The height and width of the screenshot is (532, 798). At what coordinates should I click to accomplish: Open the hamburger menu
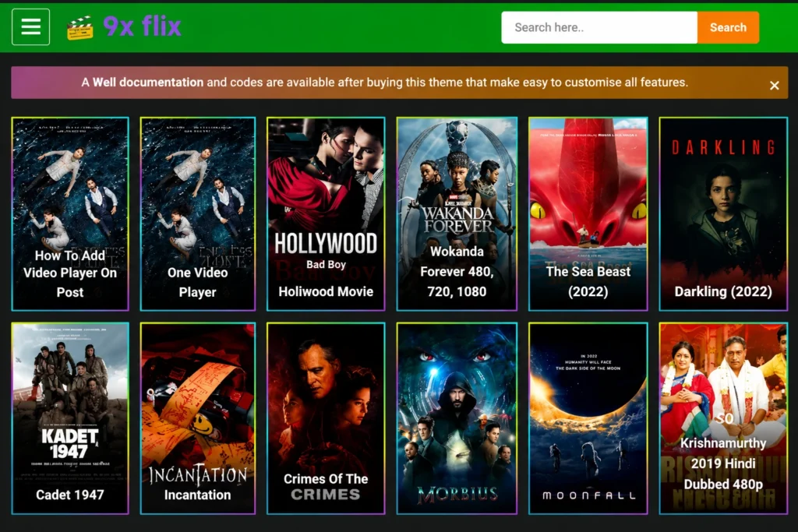(30, 27)
